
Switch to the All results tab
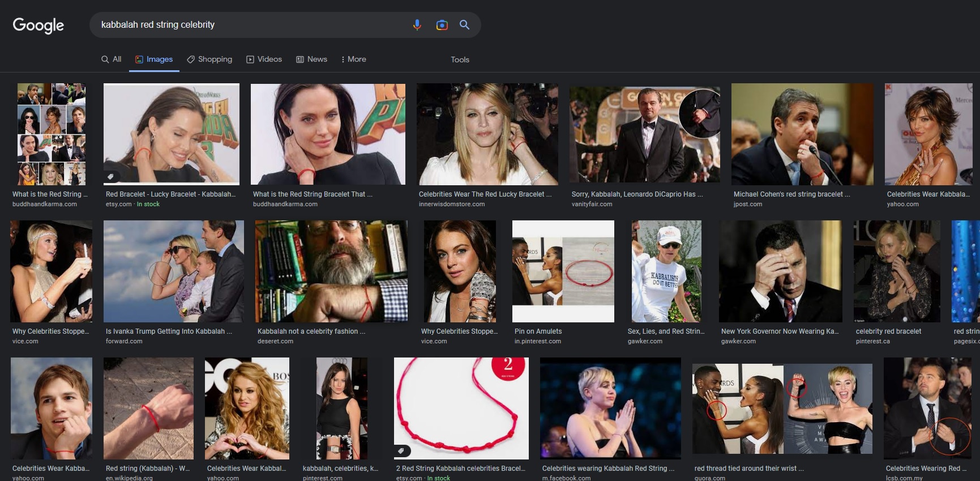(x=112, y=59)
